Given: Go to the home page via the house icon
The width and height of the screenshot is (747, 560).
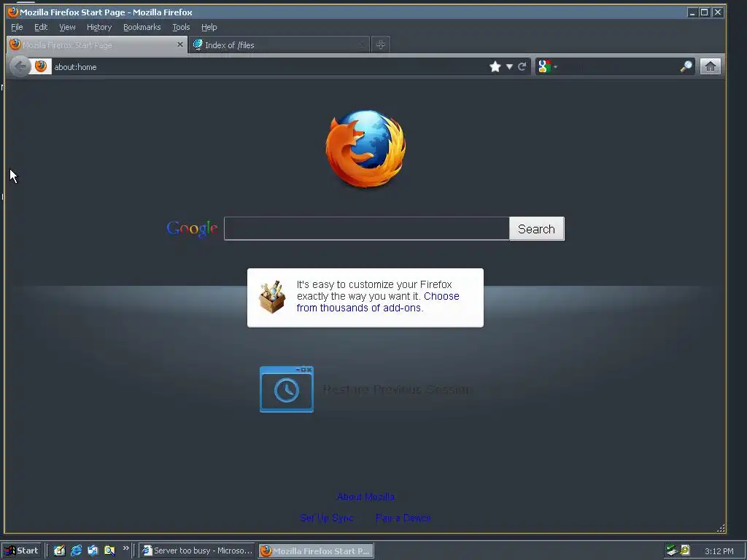Looking at the screenshot, I should [x=711, y=66].
